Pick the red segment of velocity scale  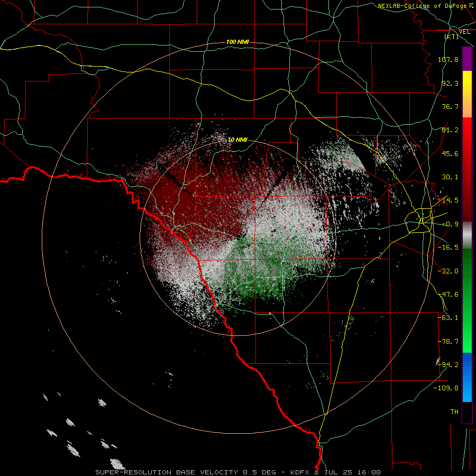coord(467,169)
